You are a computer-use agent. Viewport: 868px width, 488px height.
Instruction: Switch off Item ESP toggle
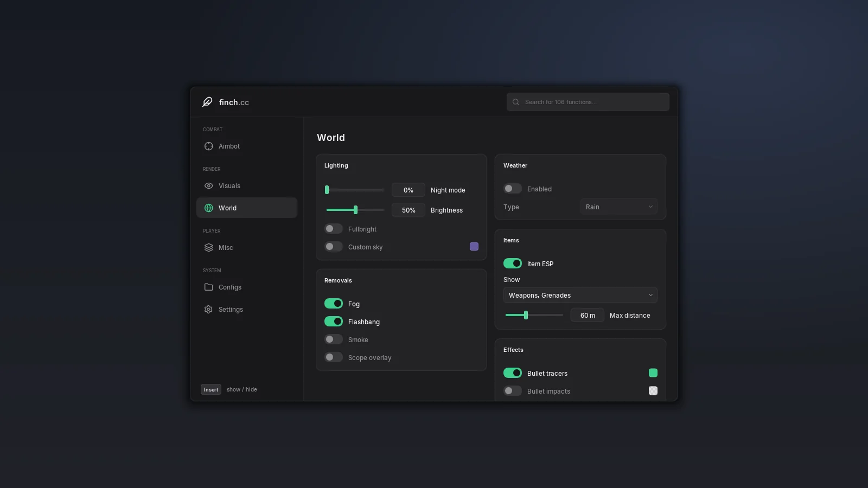pyautogui.click(x=513, y=264)
